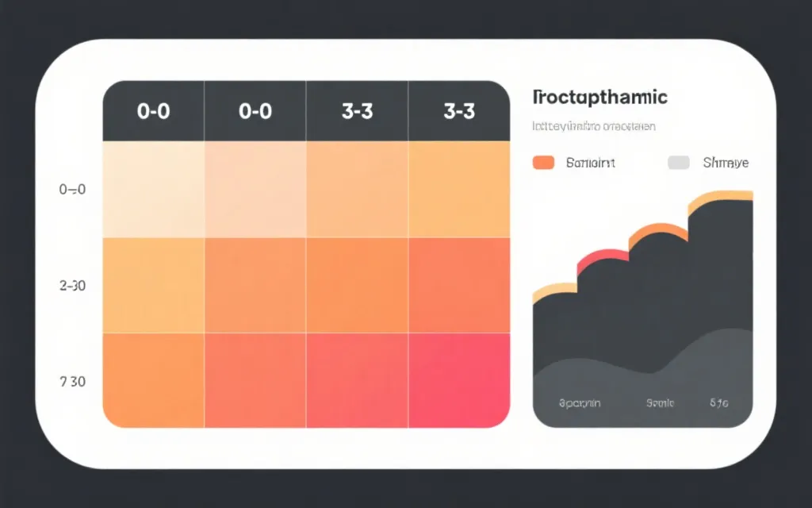The image size is (812, 508).
Task: Pick the top-right light orange heatmap cell
Action: click(458, 189)
